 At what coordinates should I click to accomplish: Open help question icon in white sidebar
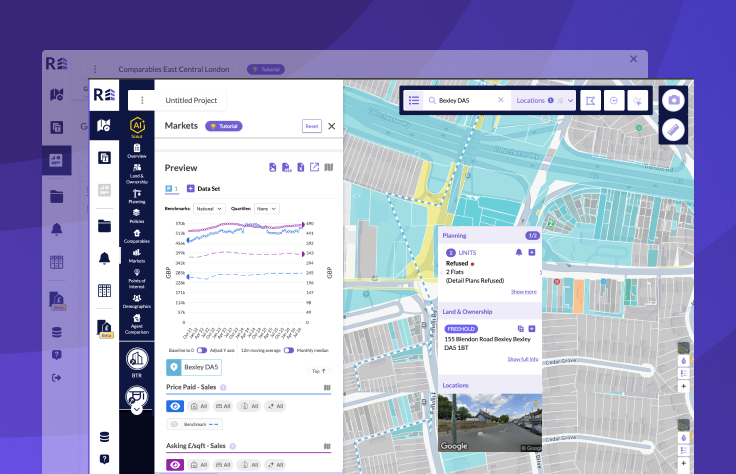coord(104,459)
